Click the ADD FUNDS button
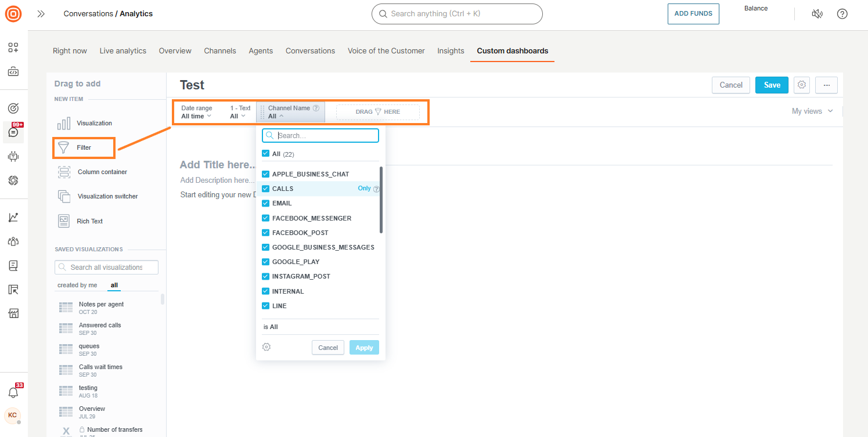 (x=693, y=13)
